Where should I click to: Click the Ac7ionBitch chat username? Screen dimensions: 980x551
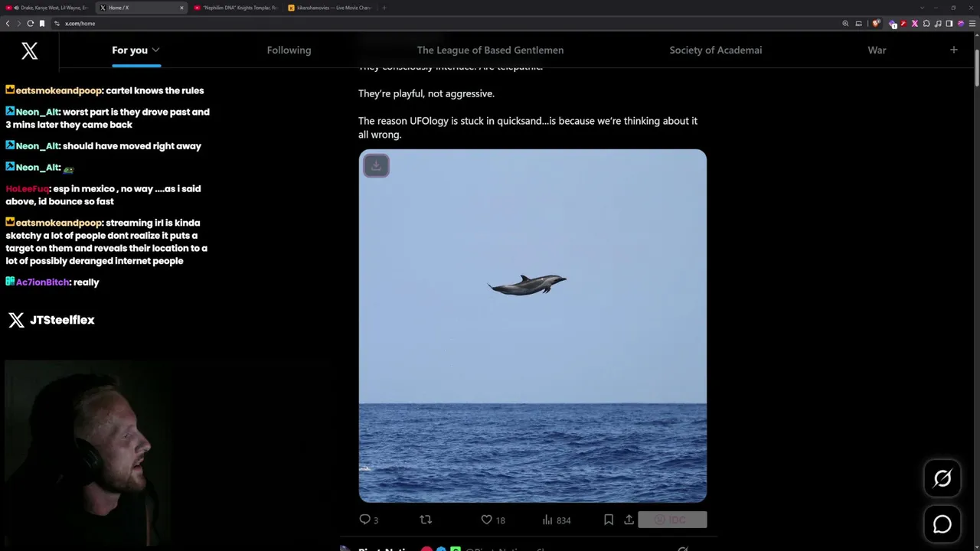[43, 282]
